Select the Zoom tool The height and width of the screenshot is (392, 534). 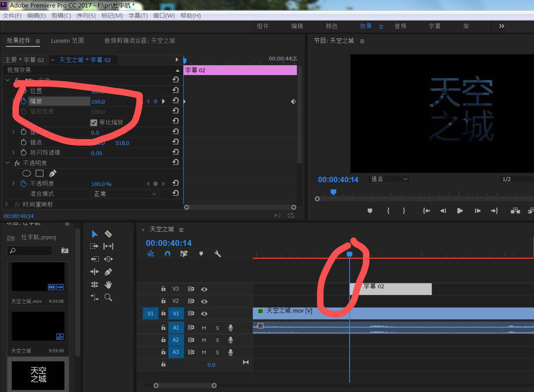[x=108, y=297]
